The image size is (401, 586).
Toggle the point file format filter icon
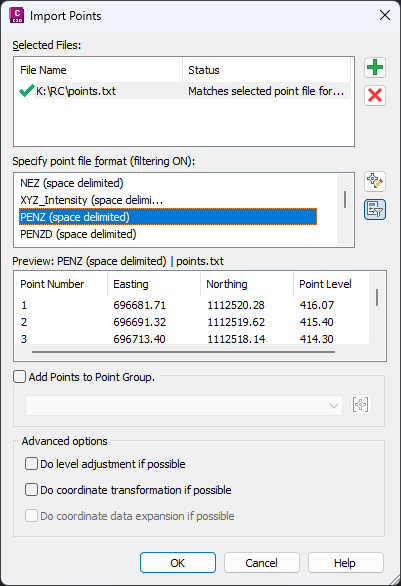(x=375, y=209)
